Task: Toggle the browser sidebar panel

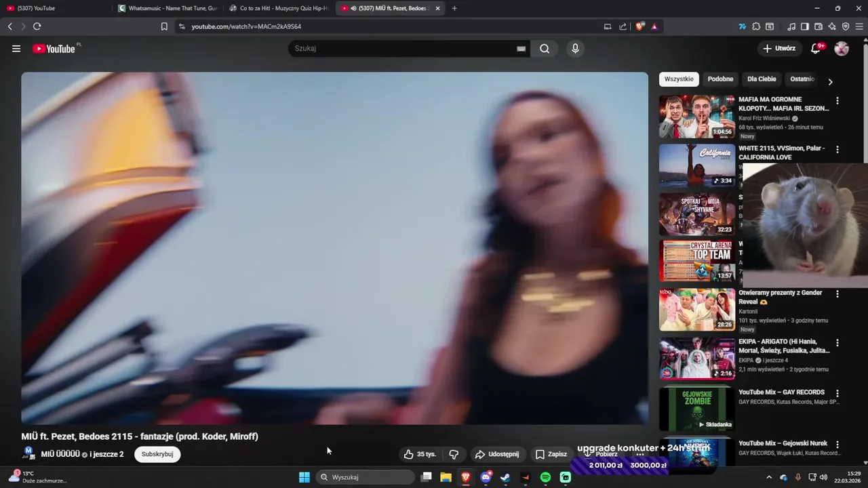Action: 805,26
